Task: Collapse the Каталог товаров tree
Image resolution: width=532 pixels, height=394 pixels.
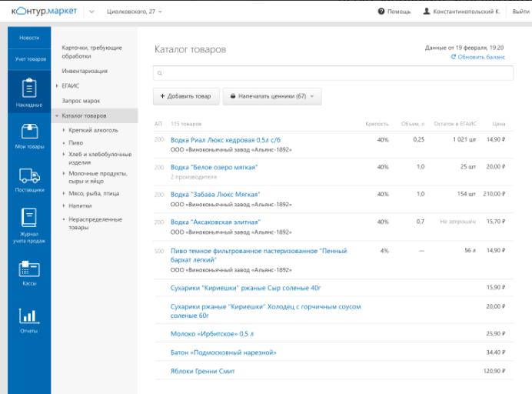Action: tap(57, 115)
